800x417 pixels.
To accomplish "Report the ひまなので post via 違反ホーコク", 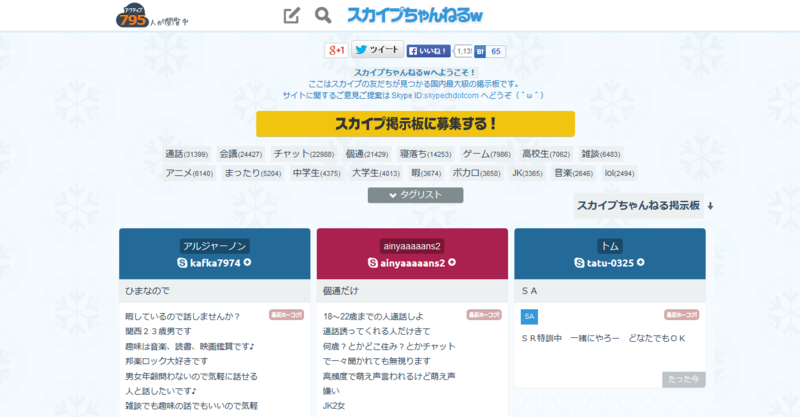I will click(x=286, y=315).
